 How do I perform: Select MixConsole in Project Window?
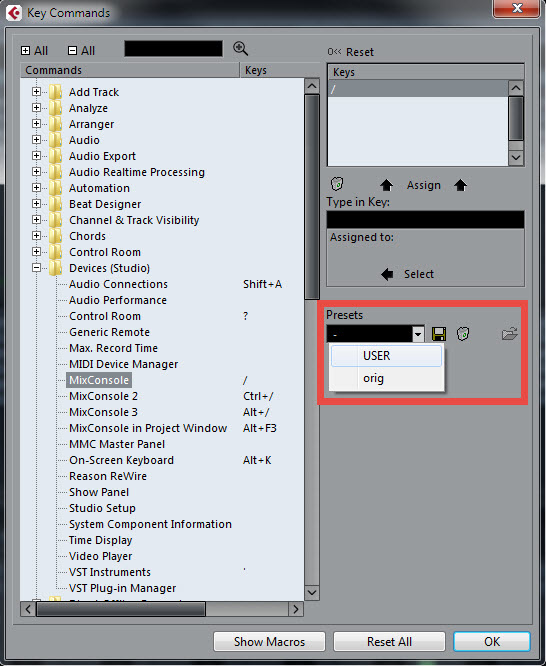(x=148, y=428)
